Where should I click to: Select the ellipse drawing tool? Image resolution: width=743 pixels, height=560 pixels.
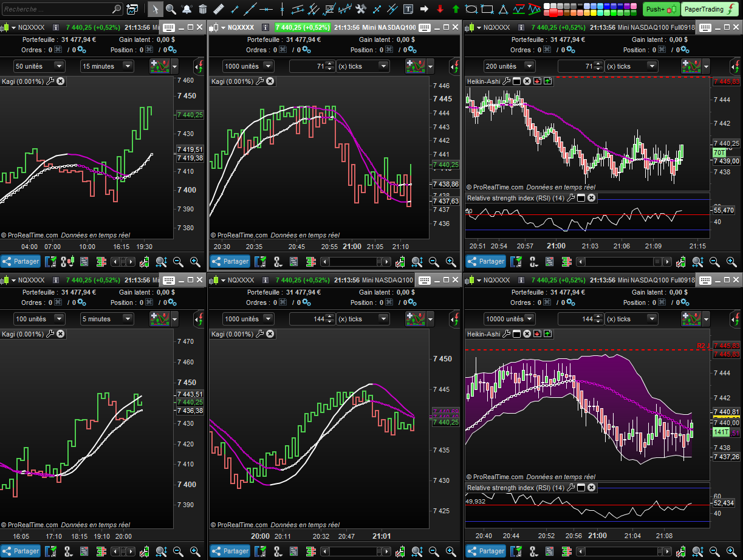tap(471, 9)
